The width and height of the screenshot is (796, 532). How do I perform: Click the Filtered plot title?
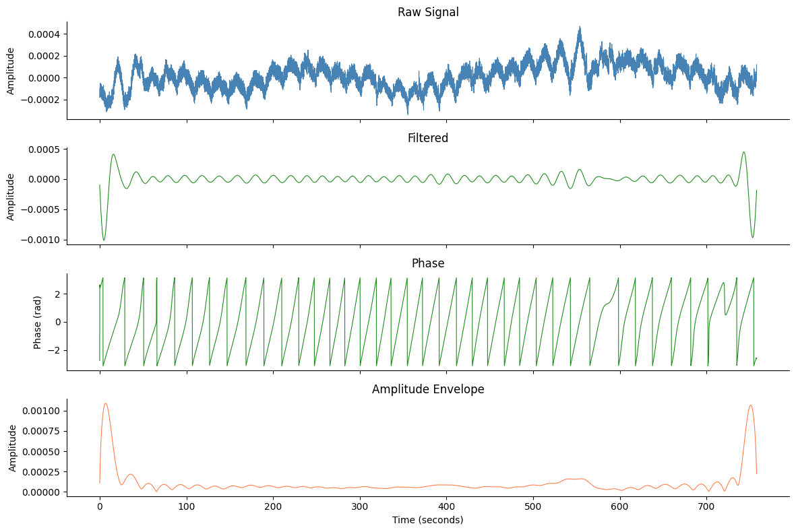[x=428, y=138]
